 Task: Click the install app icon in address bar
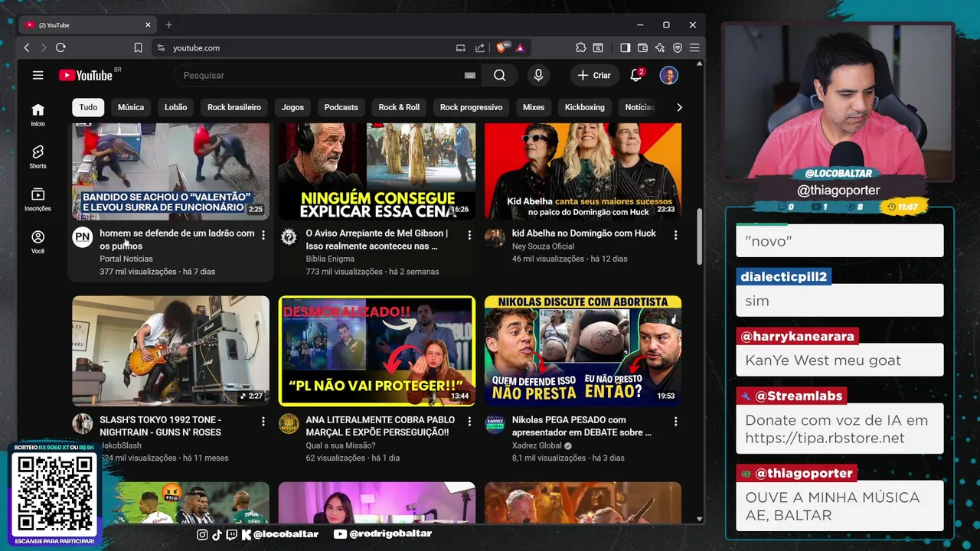(x=460, y=47)
